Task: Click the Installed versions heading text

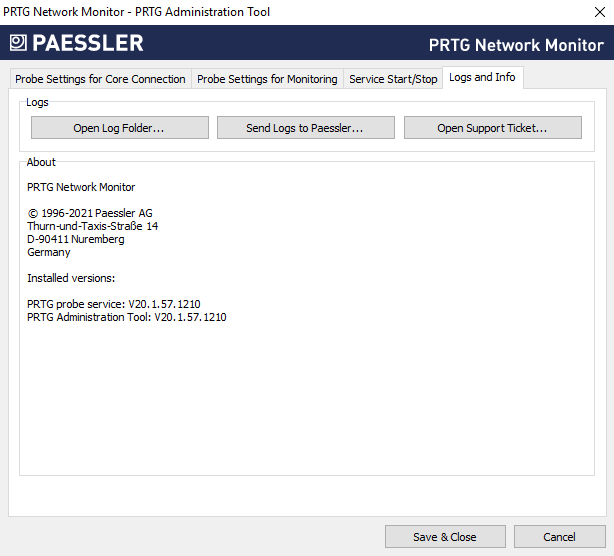Action: (x=70, y=278)
